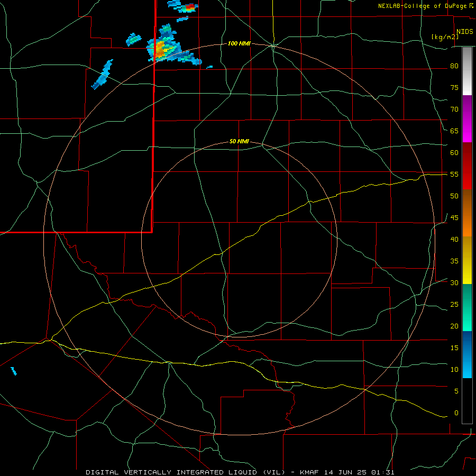This screenshot has height=476, width=476.
Task: Click the scale value 50
Action: [x=454, y=196]
